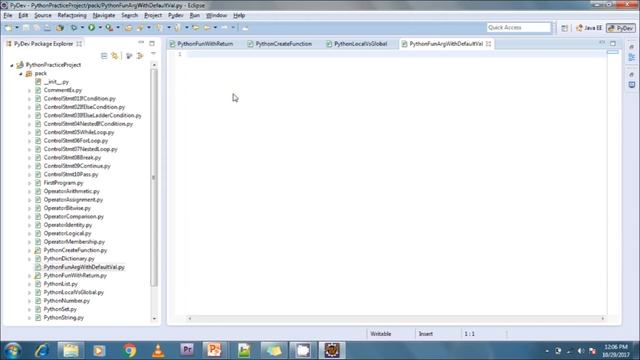Switch to the PythonFunWithReturn tab
Viewport: 640px width, 360px height.
coord(201,44)
